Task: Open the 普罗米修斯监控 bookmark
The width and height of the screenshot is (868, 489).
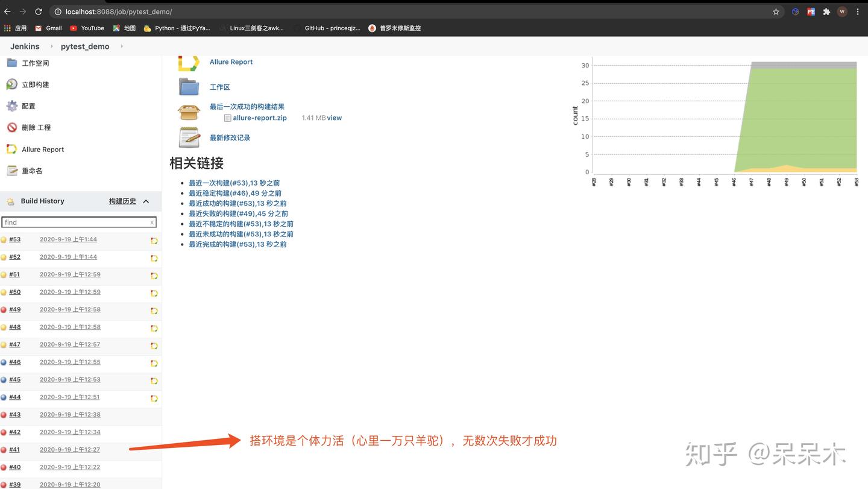Action: (395, 28)
